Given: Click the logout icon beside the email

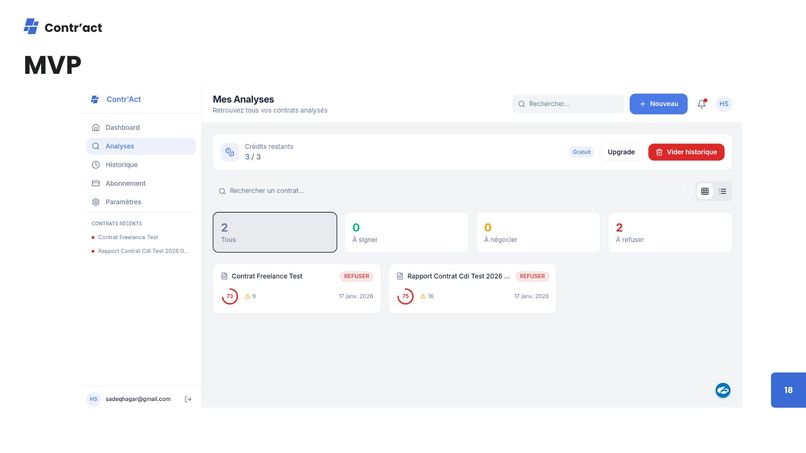Looking at the screenshot, I should point(188,399).
